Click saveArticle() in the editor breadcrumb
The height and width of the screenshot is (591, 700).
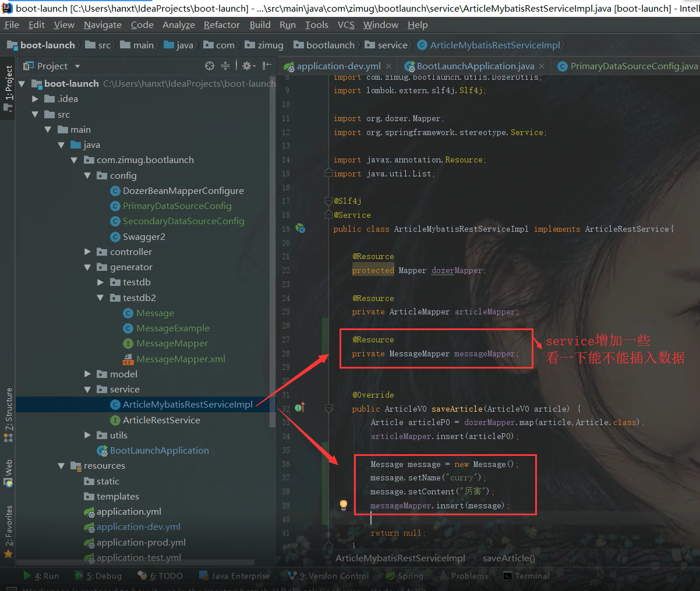pyautogui.click(x=509, y=558)
